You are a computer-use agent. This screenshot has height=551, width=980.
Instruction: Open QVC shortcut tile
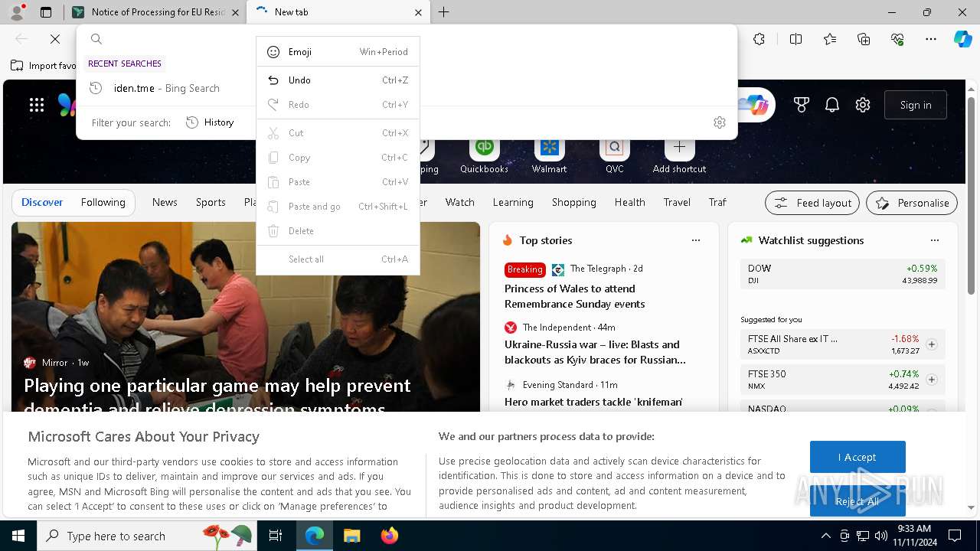[614, 155]
